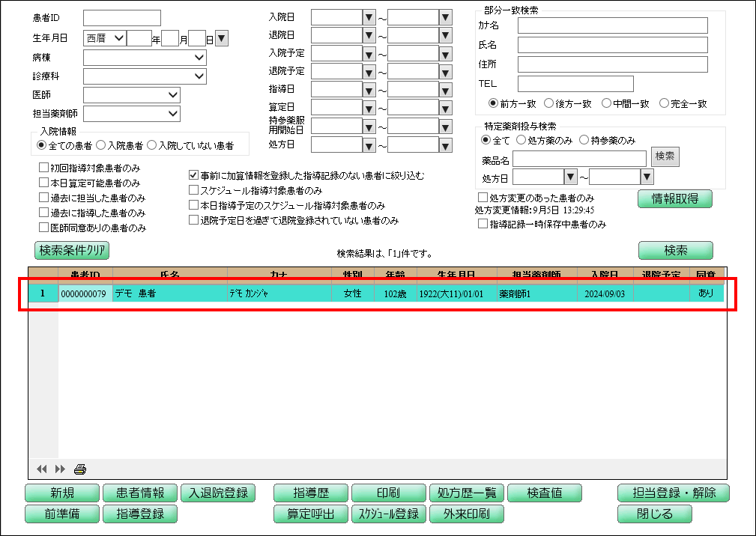
Task: Click the printer icon below the results list
Action: click(x=79, y=469)
